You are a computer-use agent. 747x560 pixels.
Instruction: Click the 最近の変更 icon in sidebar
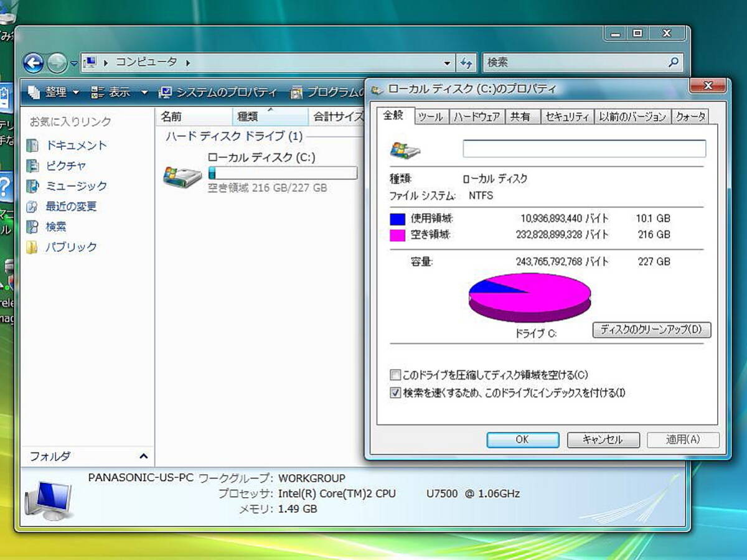(x=32, y=207)
